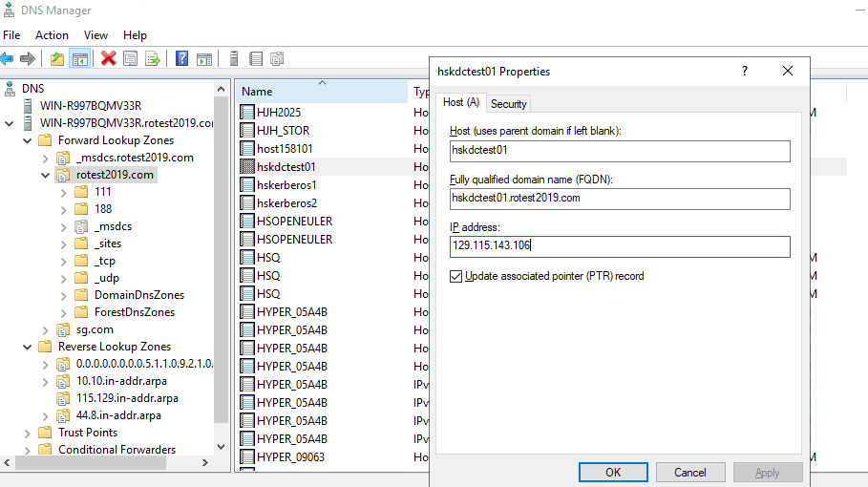Viewport: 868px width, 487px height.
Task: Collapse rotest2019.com zone
Action: point(46,175)
